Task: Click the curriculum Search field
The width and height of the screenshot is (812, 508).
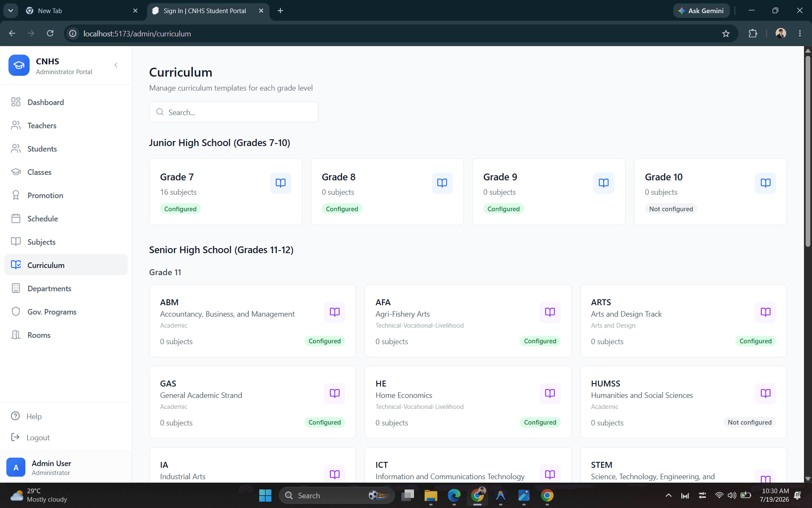Action: coord(233,112)
